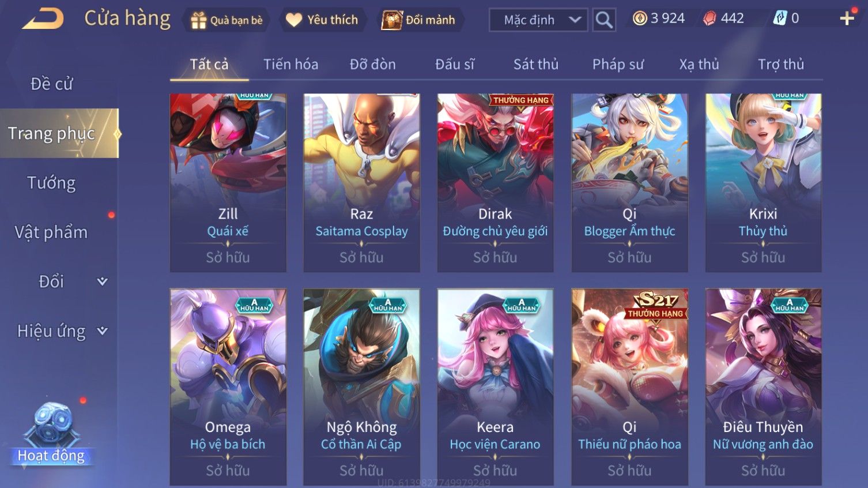Open Dirak Đường chủ yêu giới card
The image size is (868, 488).
[495, 183]
